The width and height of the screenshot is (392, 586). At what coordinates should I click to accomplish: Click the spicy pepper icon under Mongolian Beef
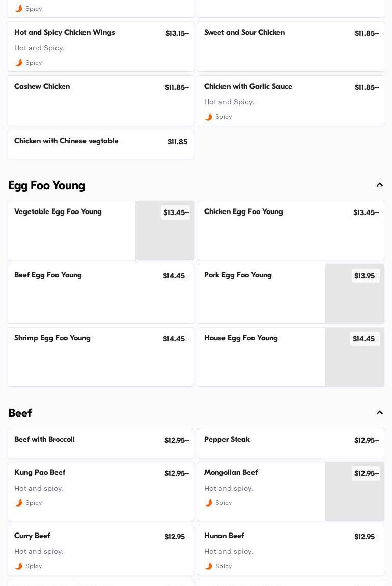pos(209,503)
